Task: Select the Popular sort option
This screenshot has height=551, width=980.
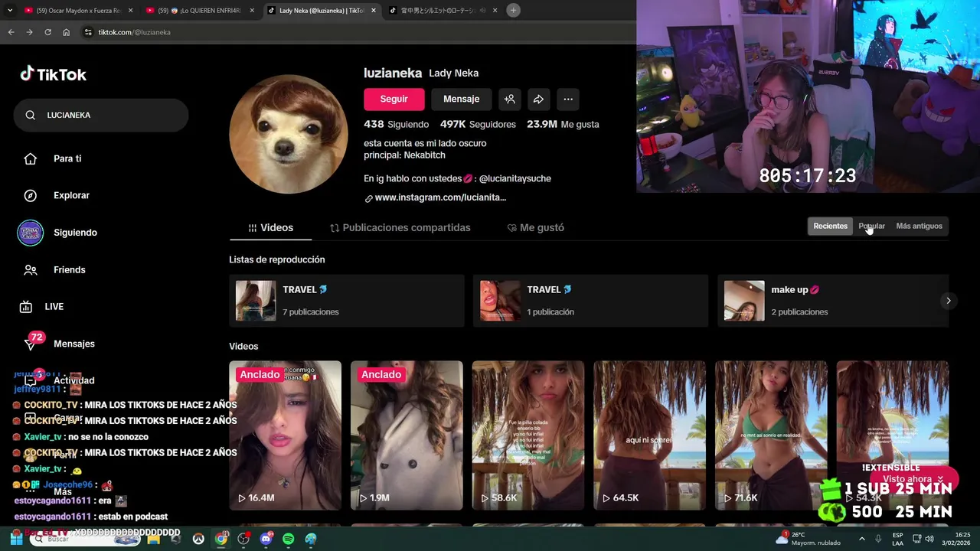Action: (x=871, y=226)
